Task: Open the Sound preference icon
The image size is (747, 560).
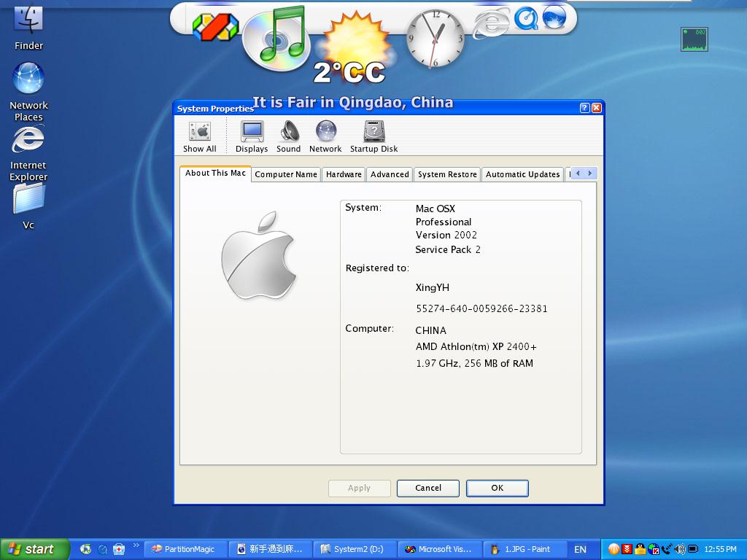Action: 289,136
